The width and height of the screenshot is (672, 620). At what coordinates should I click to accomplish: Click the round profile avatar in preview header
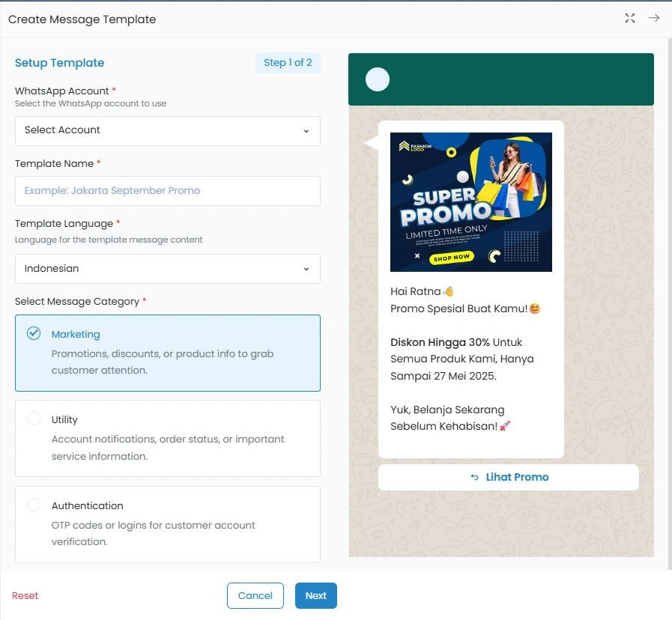(378, 79)
